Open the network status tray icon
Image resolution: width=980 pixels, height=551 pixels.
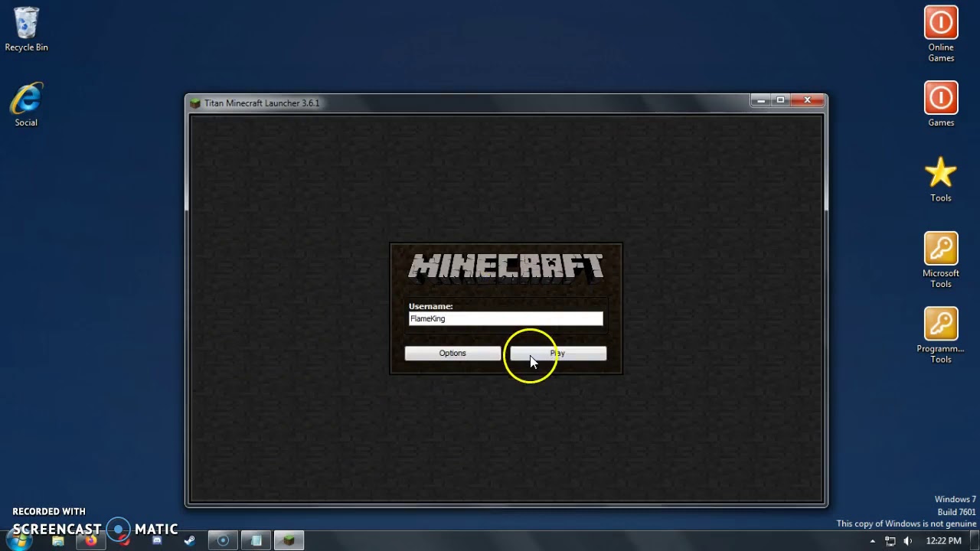890,541
